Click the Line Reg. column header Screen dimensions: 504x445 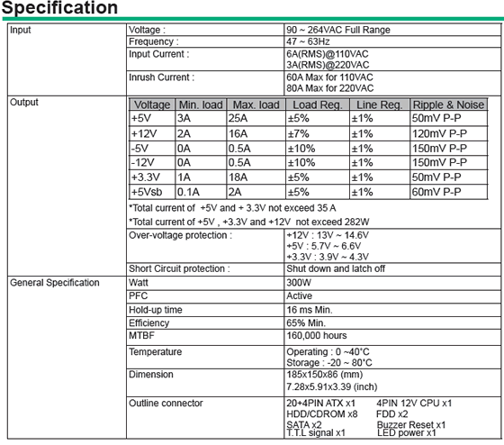379,104
